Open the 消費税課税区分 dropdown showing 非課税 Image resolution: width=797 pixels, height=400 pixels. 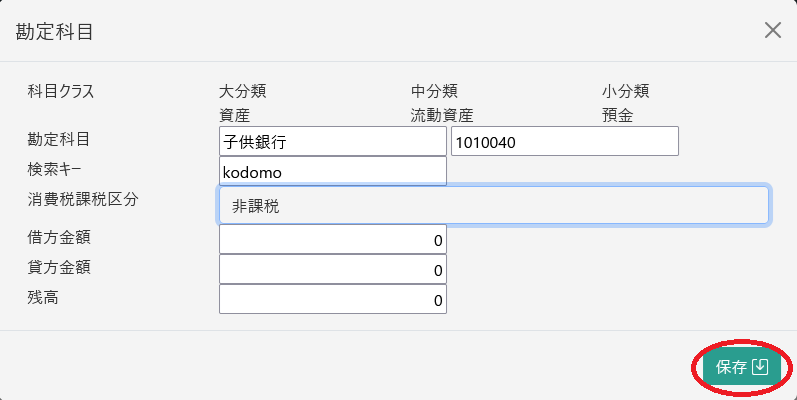tap(493, 205)
